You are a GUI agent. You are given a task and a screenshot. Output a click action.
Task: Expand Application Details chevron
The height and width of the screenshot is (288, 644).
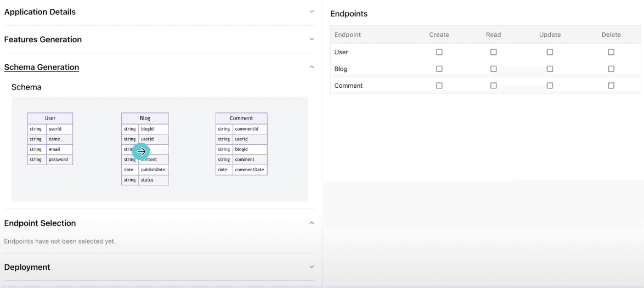tap(312, 12)
